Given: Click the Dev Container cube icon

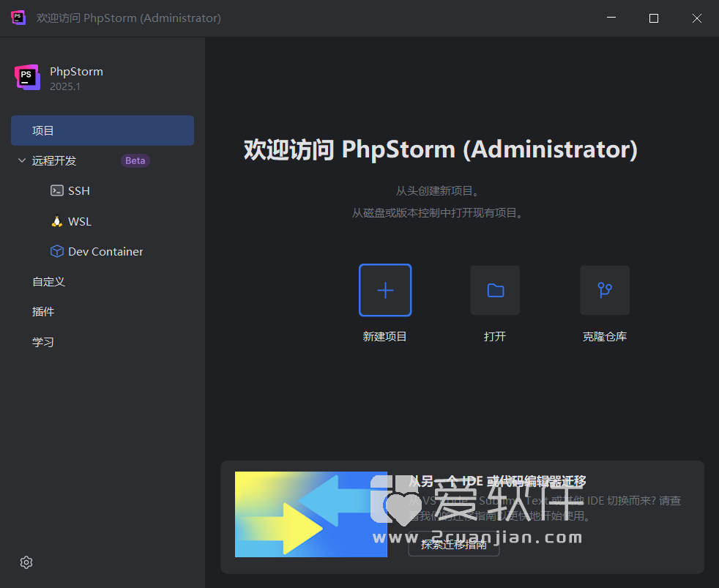Looking at the screenshot, I should [57, 251].
